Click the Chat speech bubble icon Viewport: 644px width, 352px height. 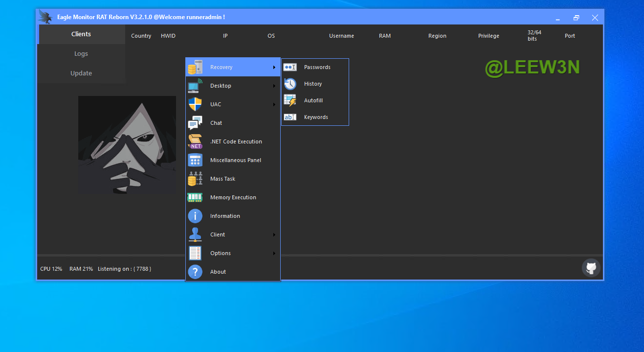coord(195,123)
